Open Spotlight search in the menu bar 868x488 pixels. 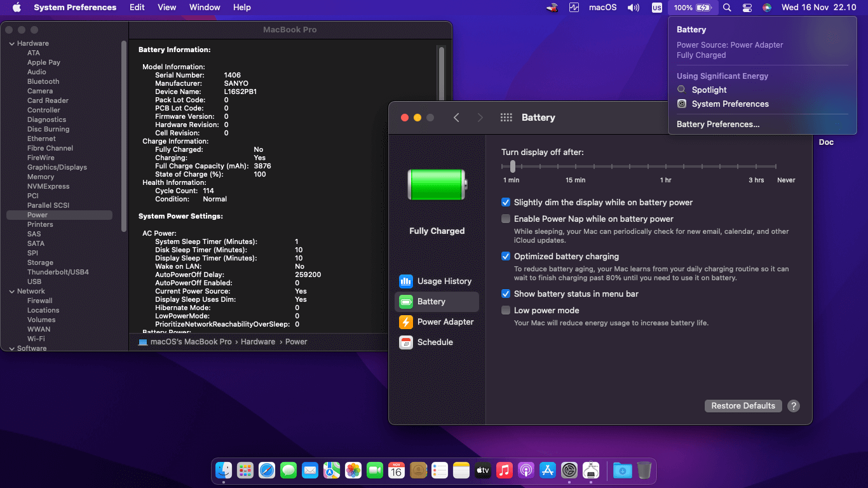pos(728,8)
